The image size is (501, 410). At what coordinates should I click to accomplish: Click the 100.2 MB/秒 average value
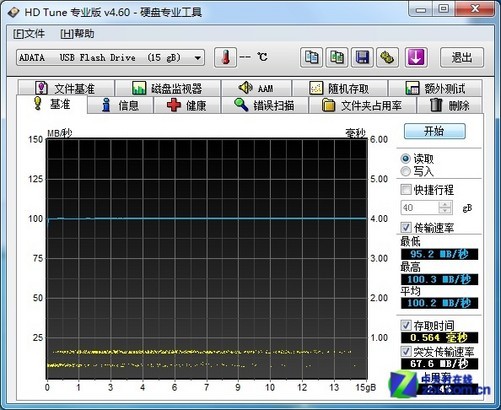[439, 303]
